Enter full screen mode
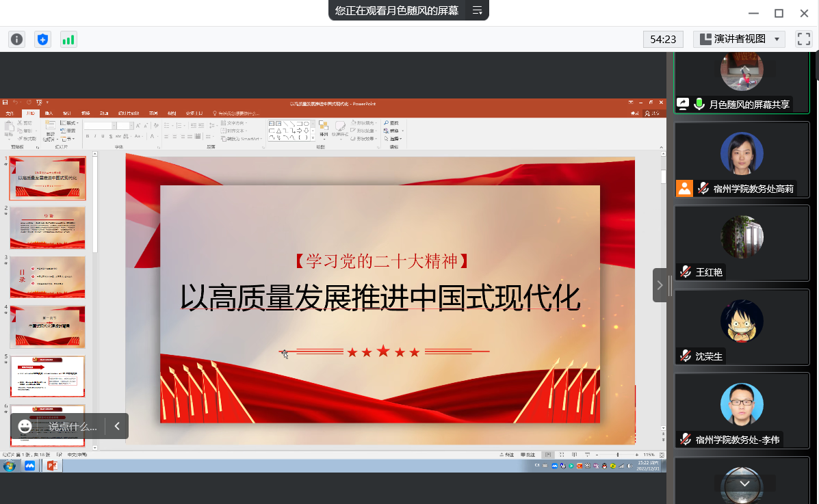819x504 pixels. click(803, 39)
